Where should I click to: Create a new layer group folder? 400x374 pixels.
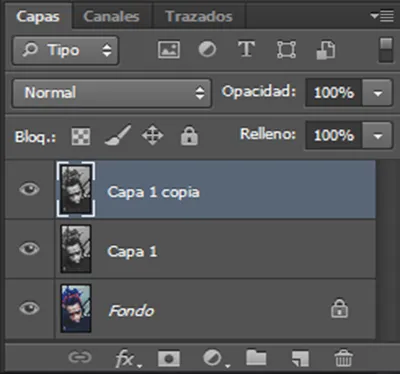256,358
